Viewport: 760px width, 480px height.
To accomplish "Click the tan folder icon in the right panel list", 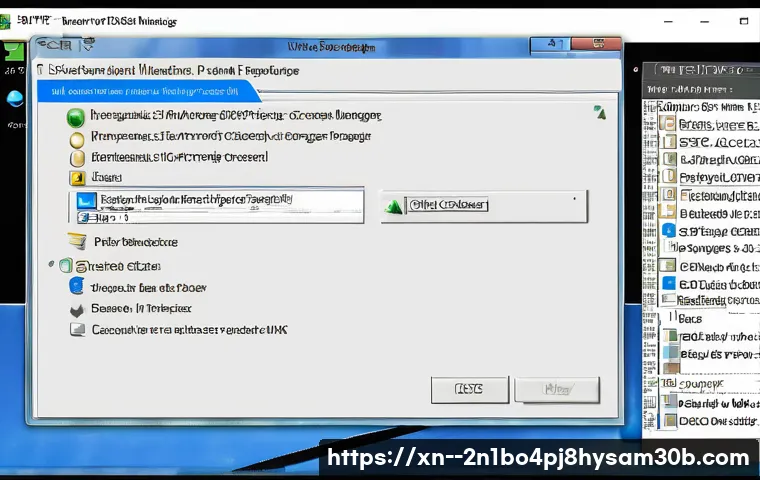I will (x=667, y=211).
